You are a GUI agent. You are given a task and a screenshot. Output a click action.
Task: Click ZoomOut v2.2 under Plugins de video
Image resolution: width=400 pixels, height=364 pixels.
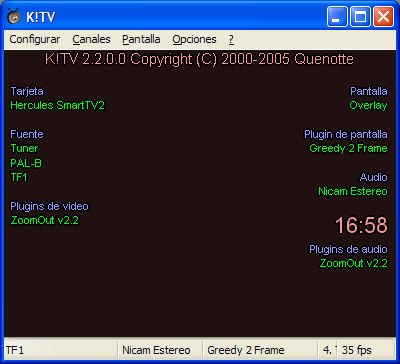[x=45, y=220]
